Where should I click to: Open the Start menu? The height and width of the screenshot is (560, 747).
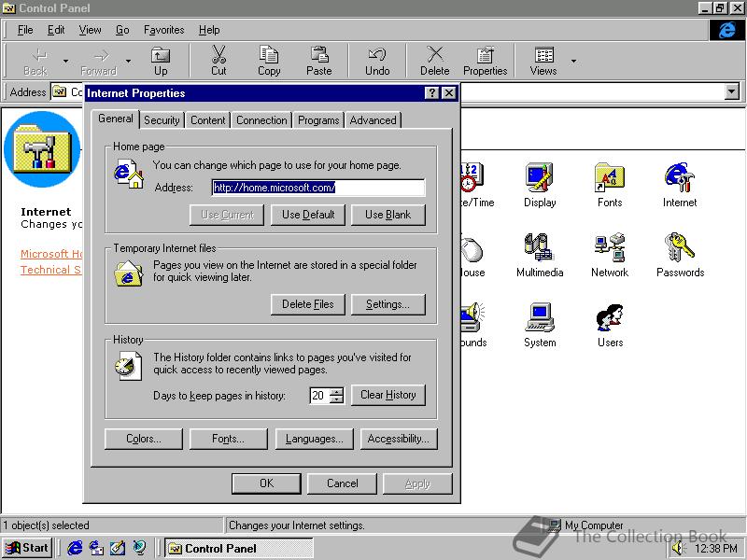tap(28, 548)
